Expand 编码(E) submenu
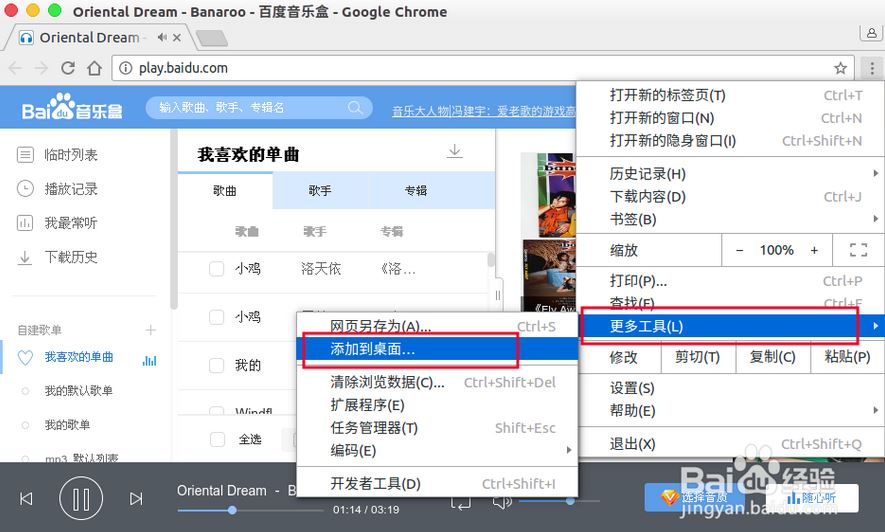Image resolution: width=885 pixels, height=532 pixels. click(437, 450)
